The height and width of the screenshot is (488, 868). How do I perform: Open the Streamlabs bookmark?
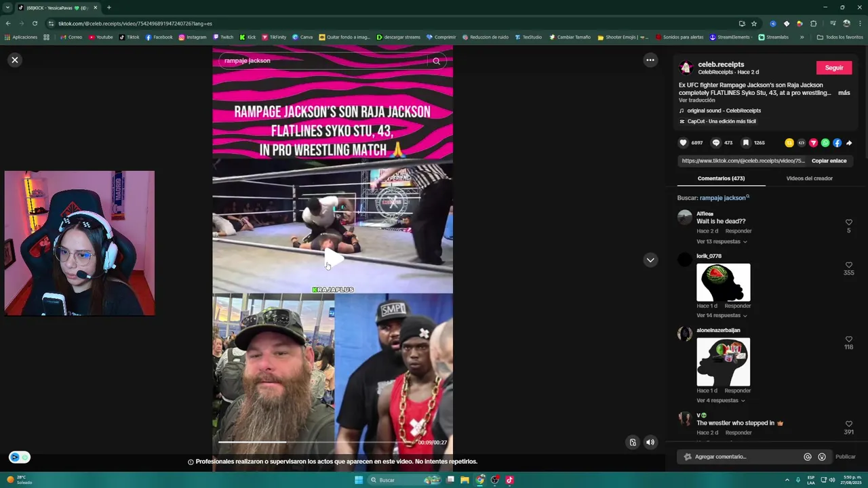click(774, 37)
